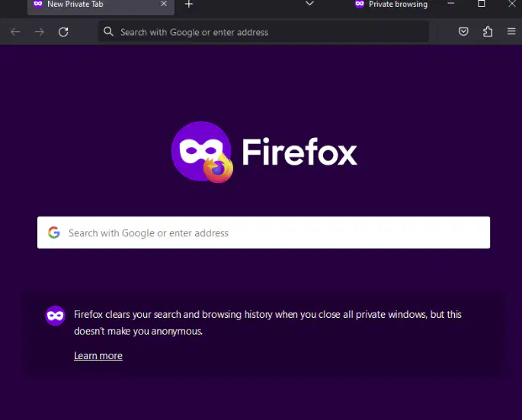
Task: Click the Firefox wordmark text
Action: coord(299,152)
